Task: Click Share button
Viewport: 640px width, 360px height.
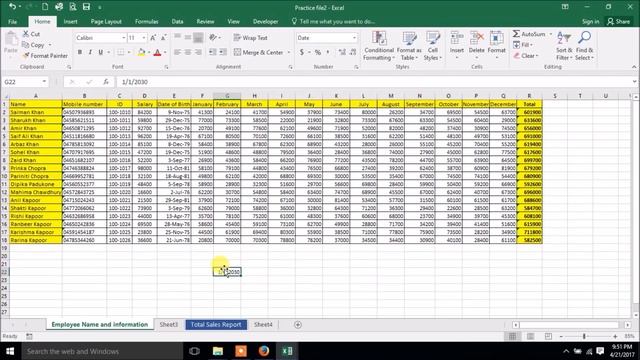Action: click(x=618, y=22)
